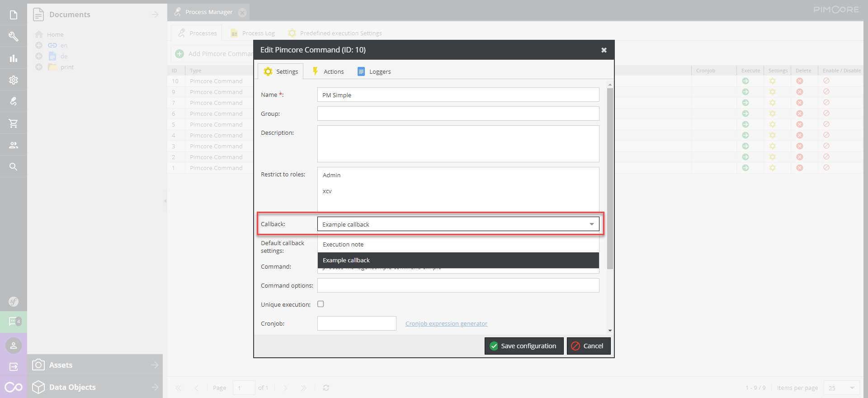The height and width of the screenshot is (398, 868).
Task: Open the Marketing bar chart icon
Action: tap(14, 58)
